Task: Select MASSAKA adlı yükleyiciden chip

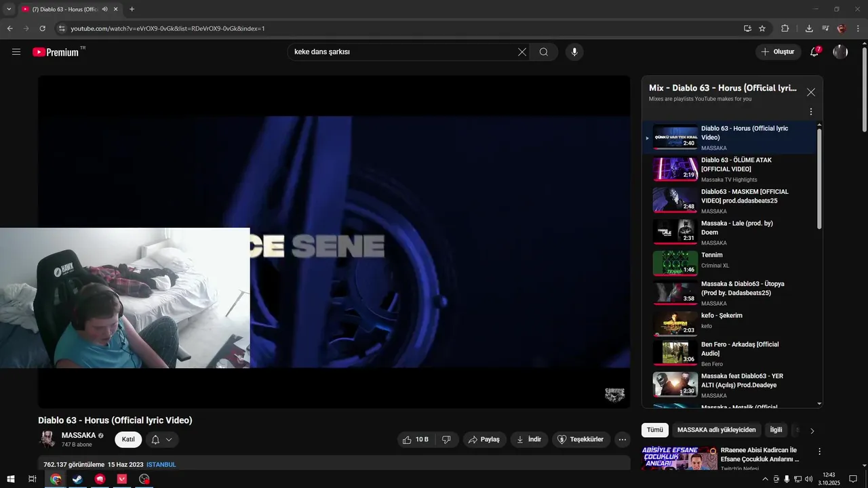Action: point(716,430)
